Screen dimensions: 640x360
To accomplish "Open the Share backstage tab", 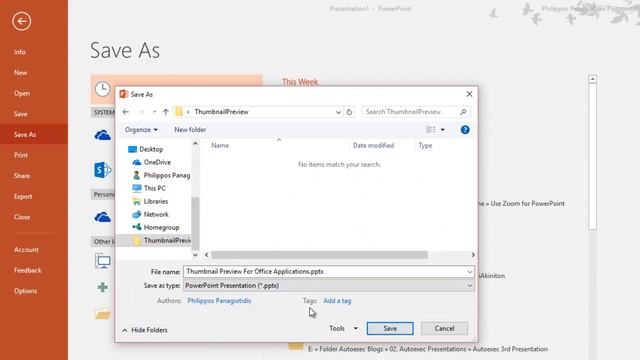I will (x=22, y=176).
